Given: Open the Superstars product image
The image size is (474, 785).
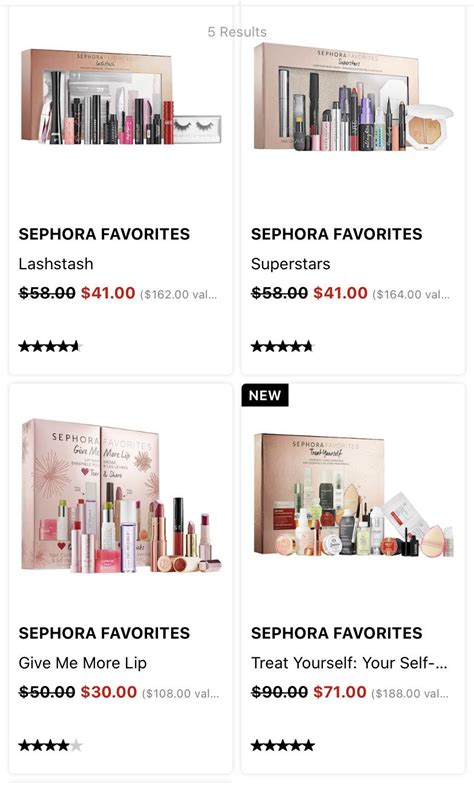Looking at the screenshot, I should click(353, 97).
